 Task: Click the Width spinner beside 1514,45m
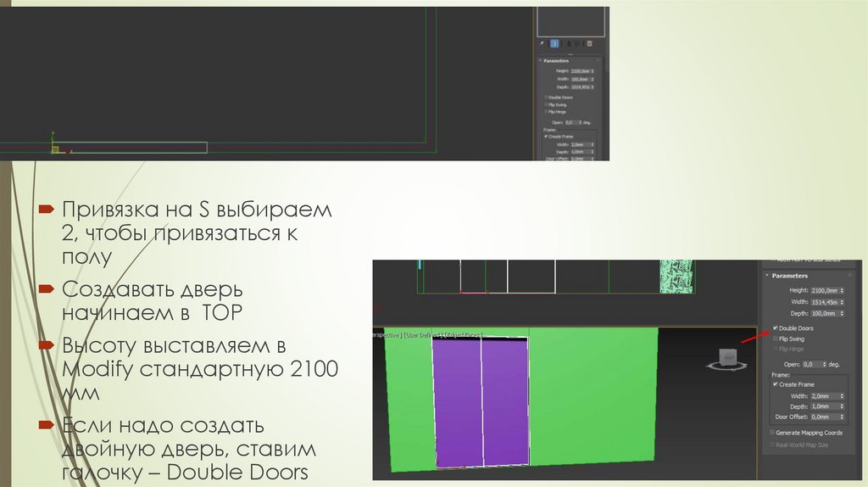[842, 302]
